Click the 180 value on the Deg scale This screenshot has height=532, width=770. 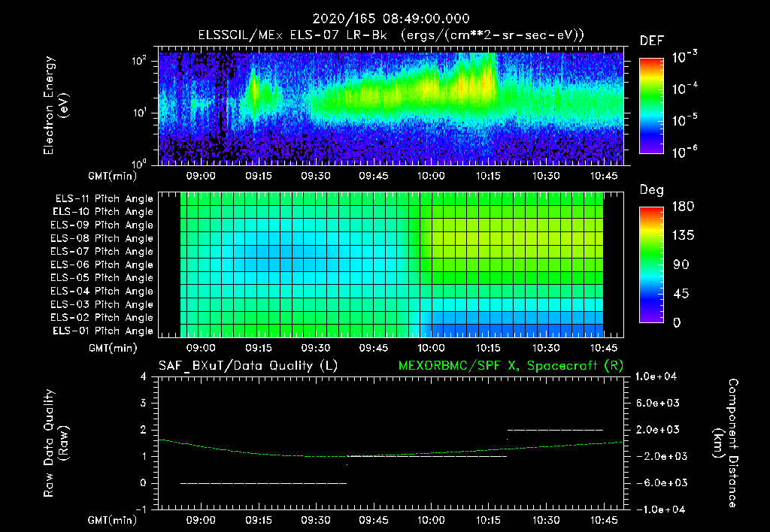pyautogui.click(x=683, y=206)
